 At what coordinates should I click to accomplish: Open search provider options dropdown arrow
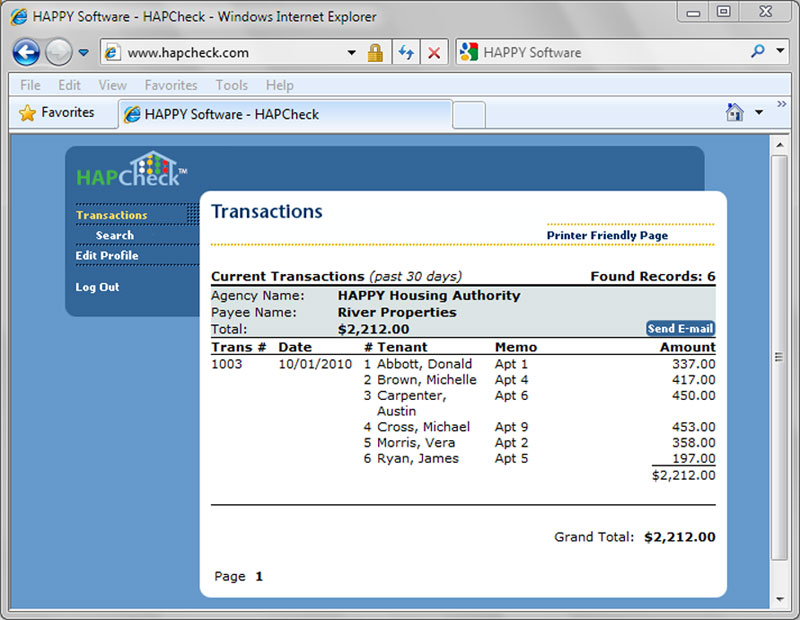780,51
